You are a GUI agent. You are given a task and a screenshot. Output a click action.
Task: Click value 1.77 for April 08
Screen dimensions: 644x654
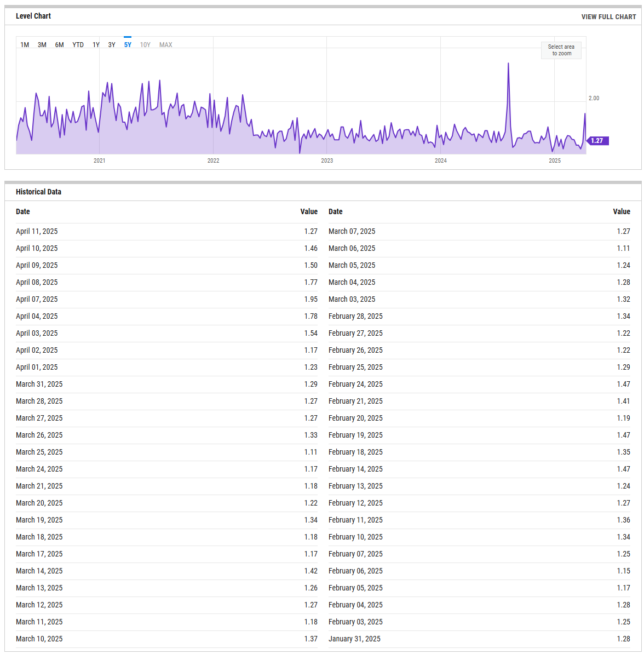click(311, 283)
